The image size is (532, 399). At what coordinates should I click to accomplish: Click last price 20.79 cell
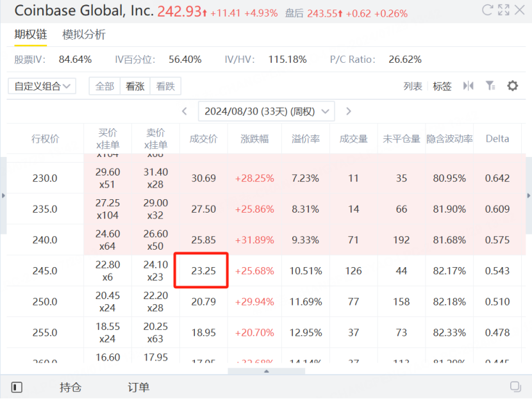point(203,302)
